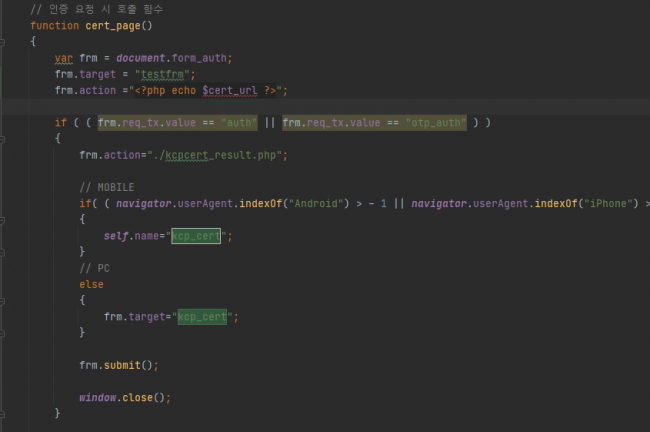Place cursor on the blank highlighted current line

(325, 107)
